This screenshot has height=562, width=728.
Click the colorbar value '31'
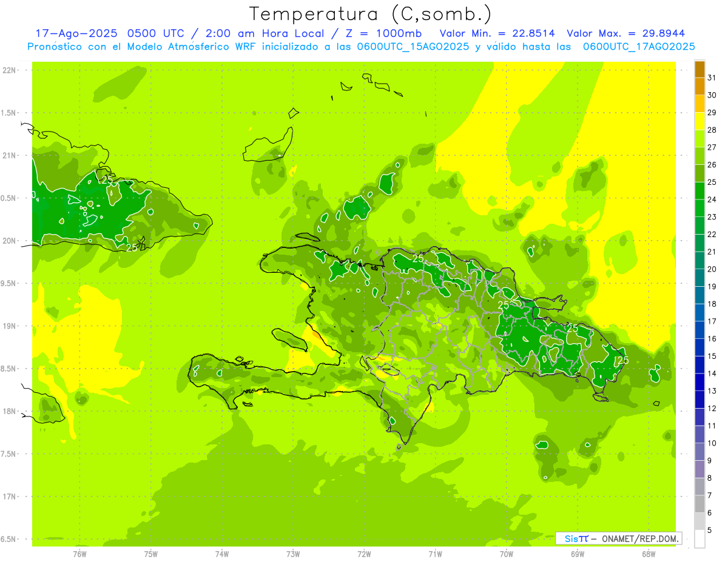pyautogui.click(x=712, y=78)
